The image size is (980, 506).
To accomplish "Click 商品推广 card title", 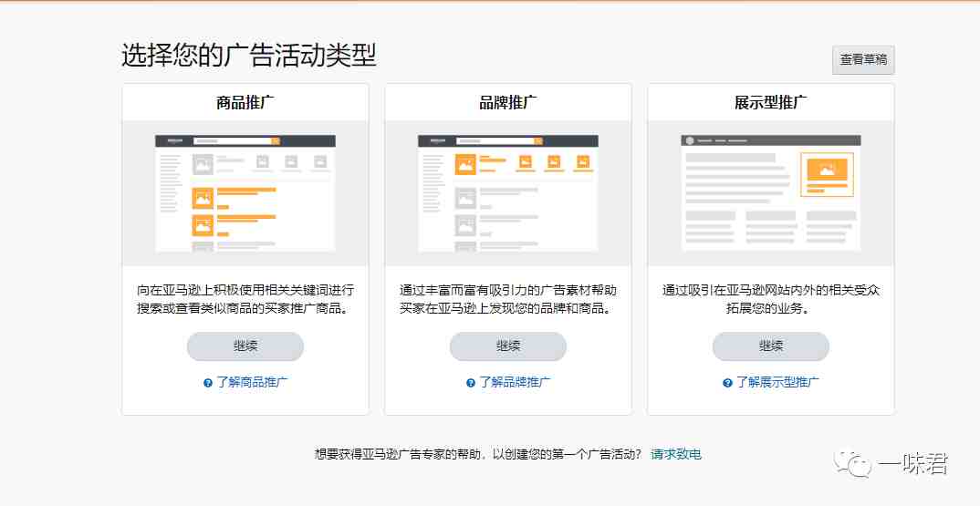I will tap(245, 102).
